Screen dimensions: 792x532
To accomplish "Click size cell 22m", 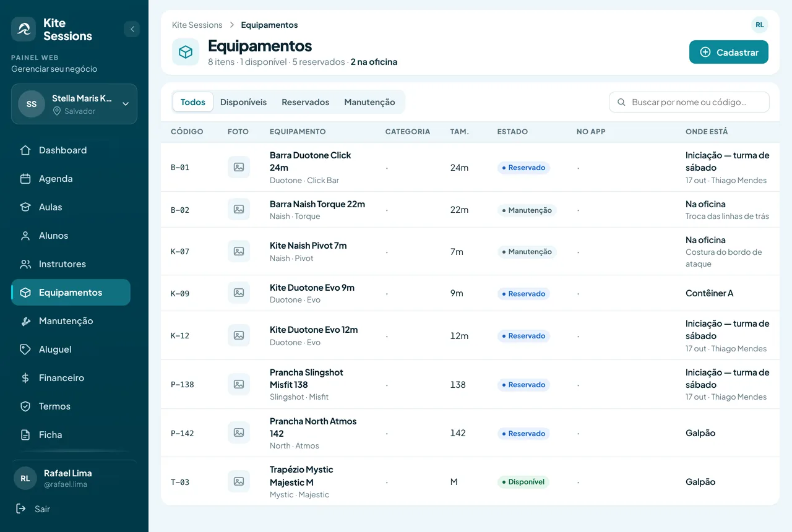I will 459,210.
